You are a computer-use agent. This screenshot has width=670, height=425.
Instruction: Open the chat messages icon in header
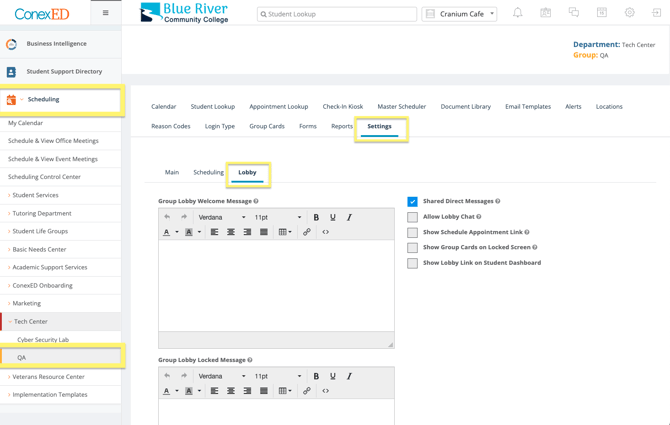click(573, 13)
